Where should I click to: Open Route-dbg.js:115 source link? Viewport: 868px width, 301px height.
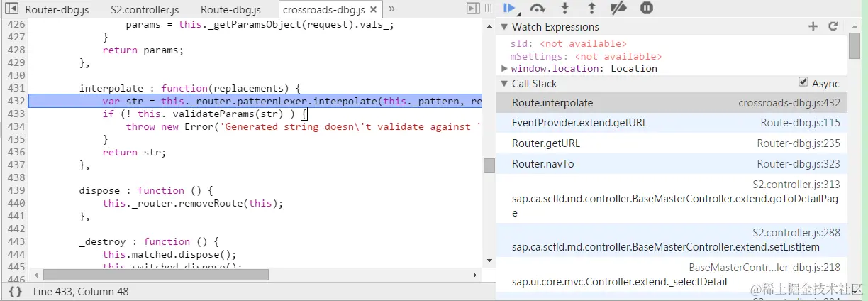click(801, 123)
